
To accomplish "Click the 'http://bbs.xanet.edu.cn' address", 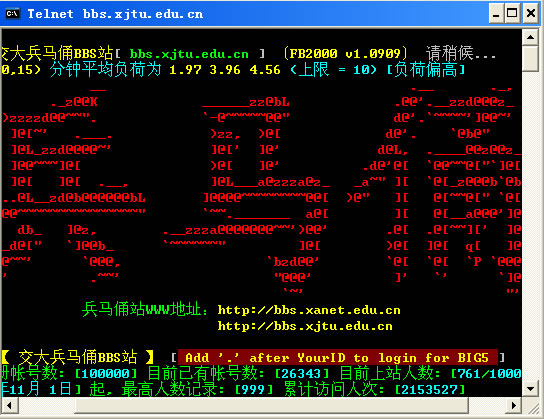I will click(309, 310).
